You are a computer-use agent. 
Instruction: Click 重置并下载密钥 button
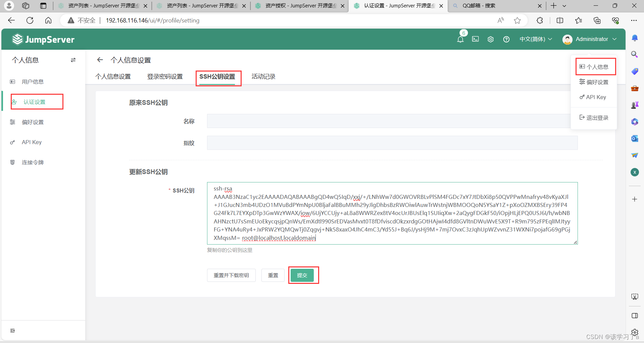click(231, 275)
